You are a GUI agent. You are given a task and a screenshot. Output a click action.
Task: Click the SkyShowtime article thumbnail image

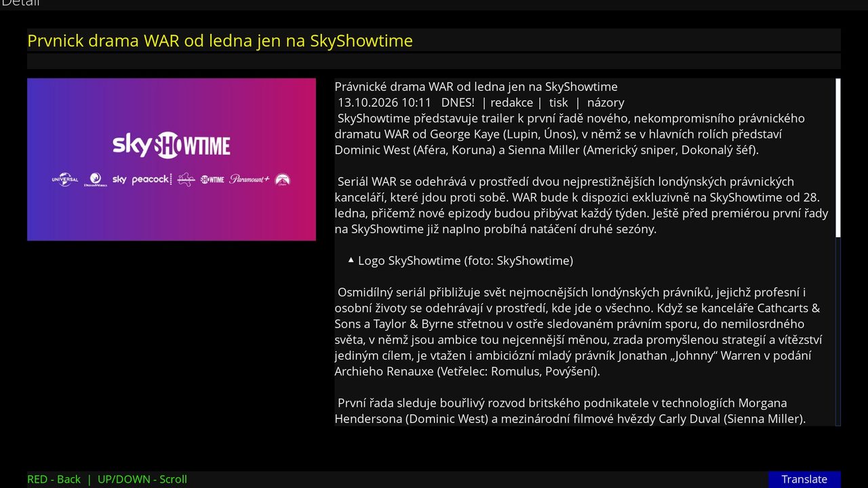click(x=172, y=159)
